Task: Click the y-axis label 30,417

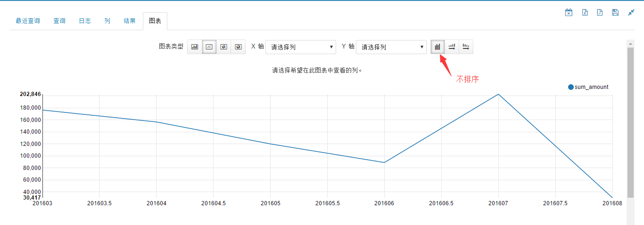Action: click(32, 197)
